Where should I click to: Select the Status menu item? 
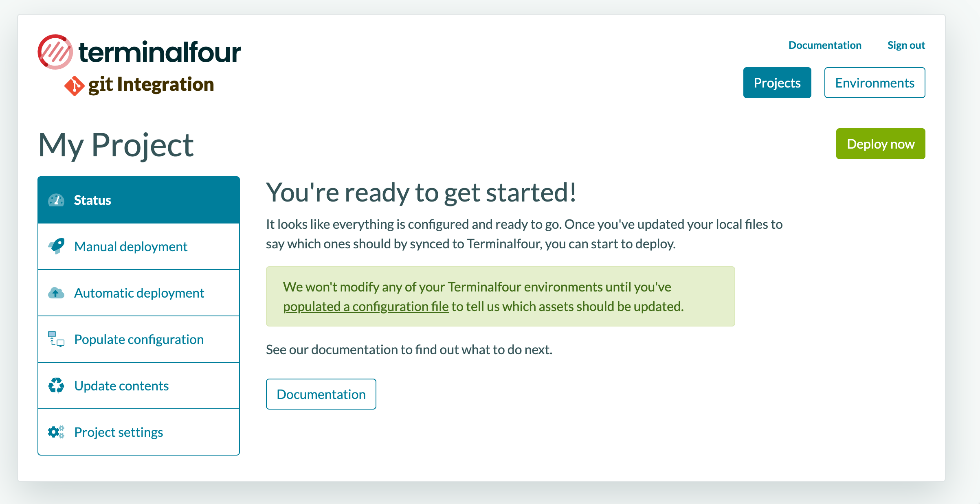(x=138, y=199)
